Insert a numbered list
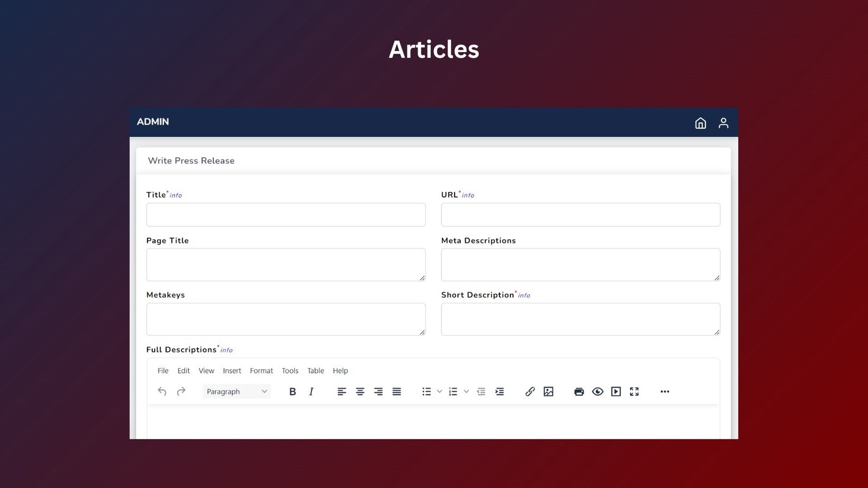Screen dimensions: 868x488 tap(454, 391)
